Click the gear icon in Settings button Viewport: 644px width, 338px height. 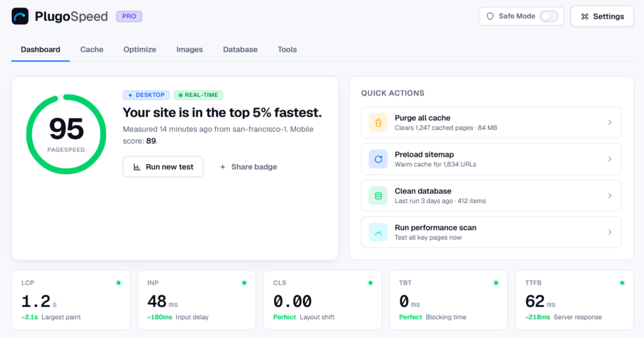click(585, 17)
